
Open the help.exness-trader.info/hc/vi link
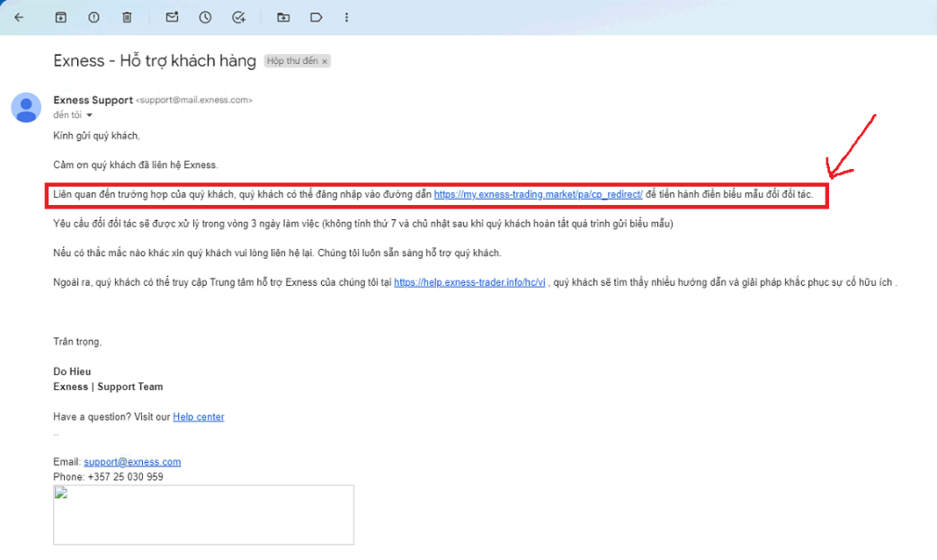[469, 282]
